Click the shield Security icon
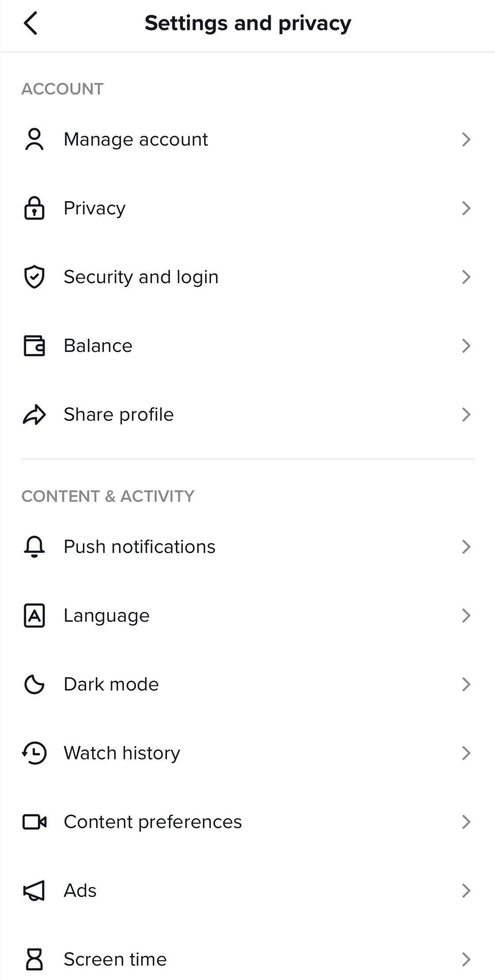Image resolution: width=495 pixels, height=980 pixels. click(34, 277)
